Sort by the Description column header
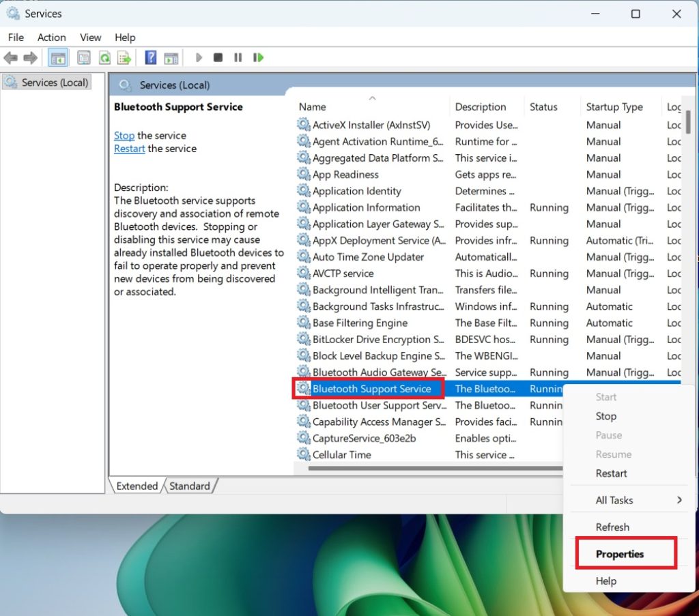This screenshot has height=616, width=699. coord(487,107)
